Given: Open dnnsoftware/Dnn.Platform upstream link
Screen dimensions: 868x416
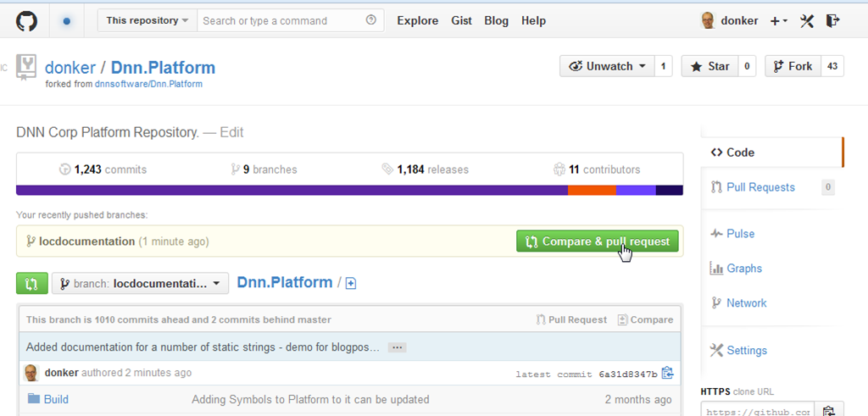Looking at the screenshot, I should [x=148, y=85].
